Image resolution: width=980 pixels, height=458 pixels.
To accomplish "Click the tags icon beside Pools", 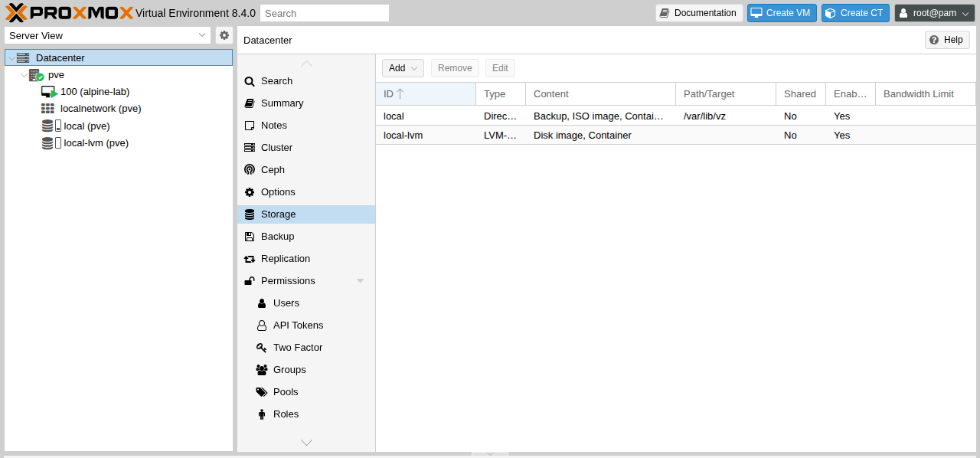I will [261, 392].
